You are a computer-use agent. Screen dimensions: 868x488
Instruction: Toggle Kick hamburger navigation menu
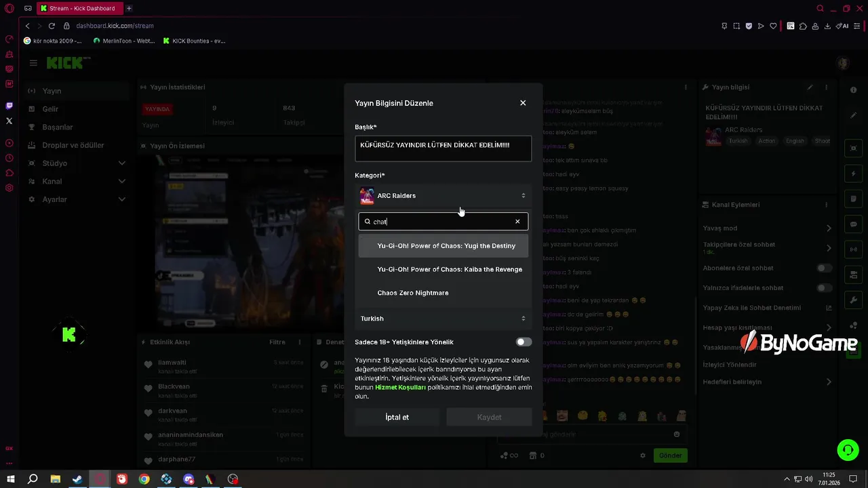click(33, 63)
